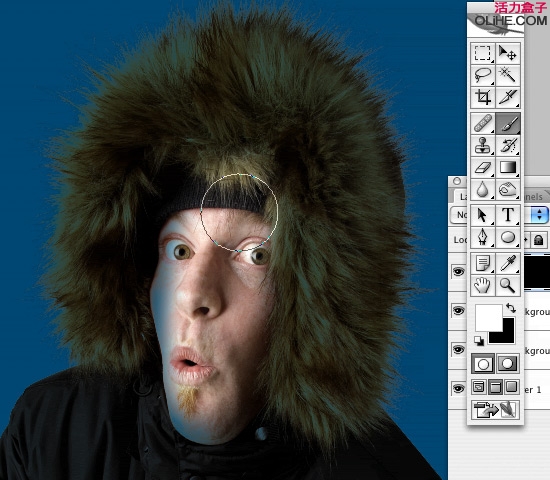Open the white foreground color swatch
Image resolution: width=550 pixels, height=480 pixels.
tap(489, 318)
